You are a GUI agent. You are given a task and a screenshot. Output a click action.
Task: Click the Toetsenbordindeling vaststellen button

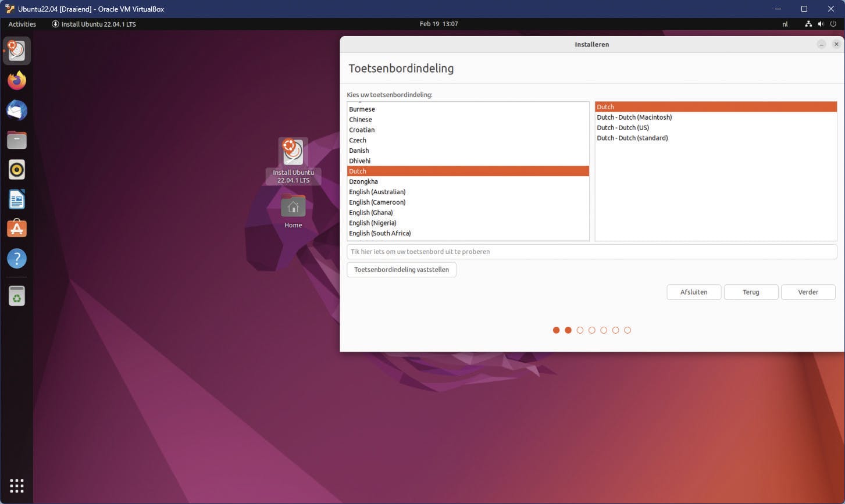click(x=401, y=270)
